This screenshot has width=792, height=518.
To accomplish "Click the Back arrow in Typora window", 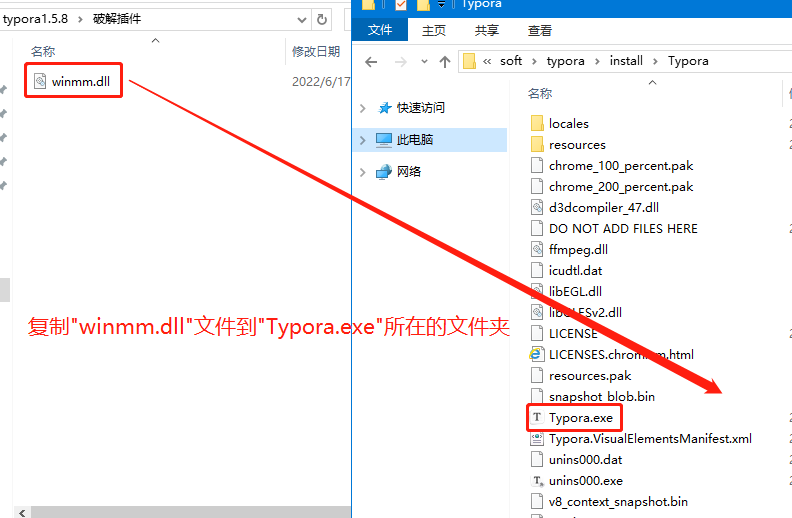I will click(x=371, y=62).
